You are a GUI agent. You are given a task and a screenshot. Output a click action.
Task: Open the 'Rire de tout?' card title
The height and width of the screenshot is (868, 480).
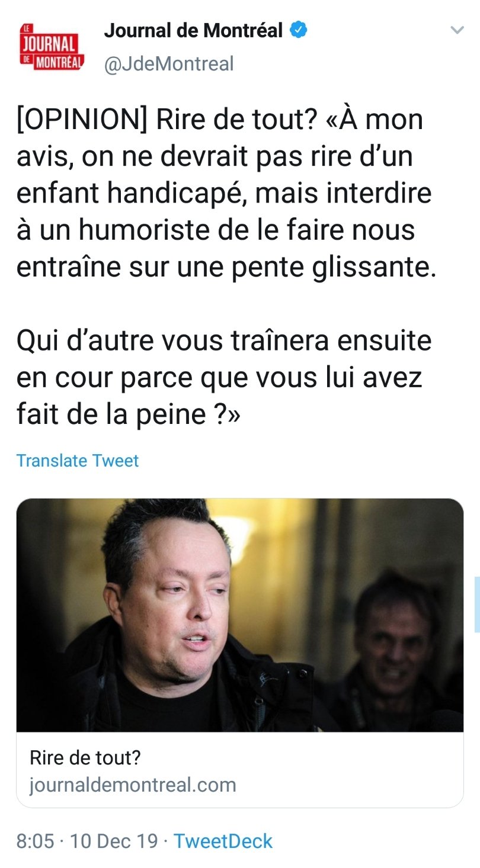pyautogui.click(x=85, y=757)
